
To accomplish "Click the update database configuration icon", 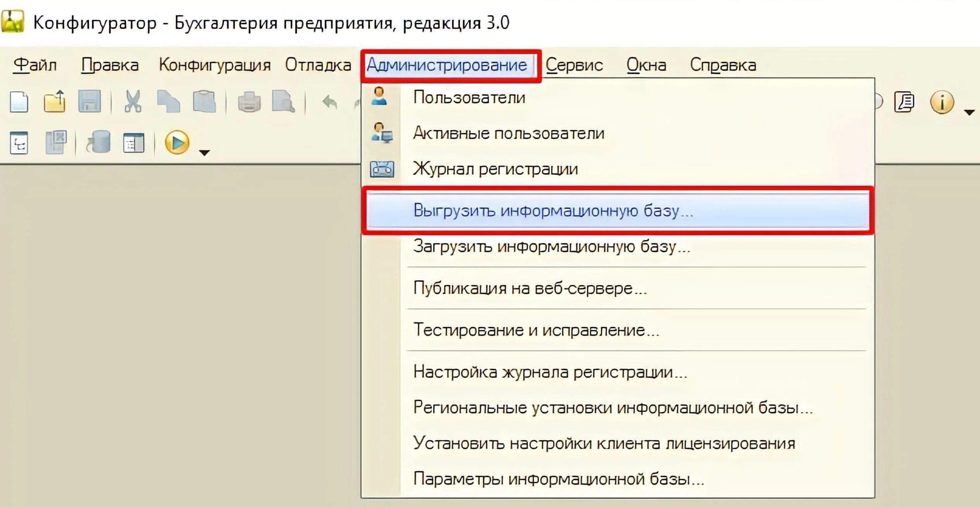I will [x=99, y=142].
